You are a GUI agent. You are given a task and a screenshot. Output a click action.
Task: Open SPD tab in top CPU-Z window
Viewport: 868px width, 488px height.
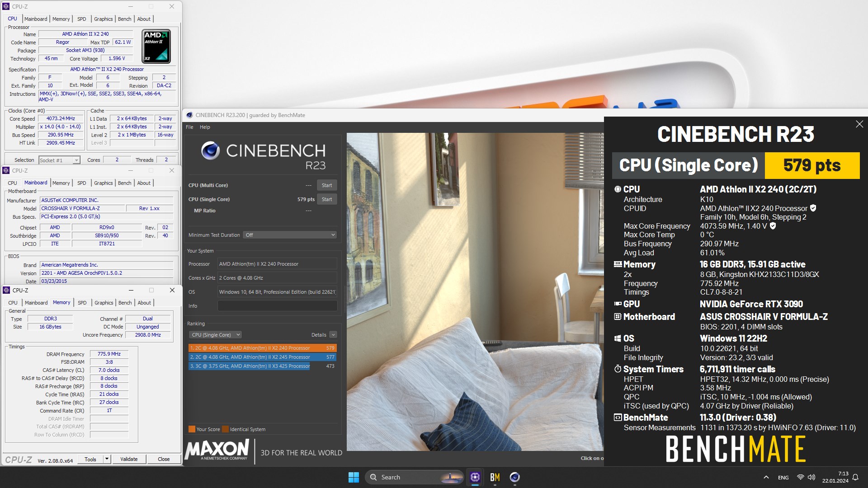click(x=81, y=19)
